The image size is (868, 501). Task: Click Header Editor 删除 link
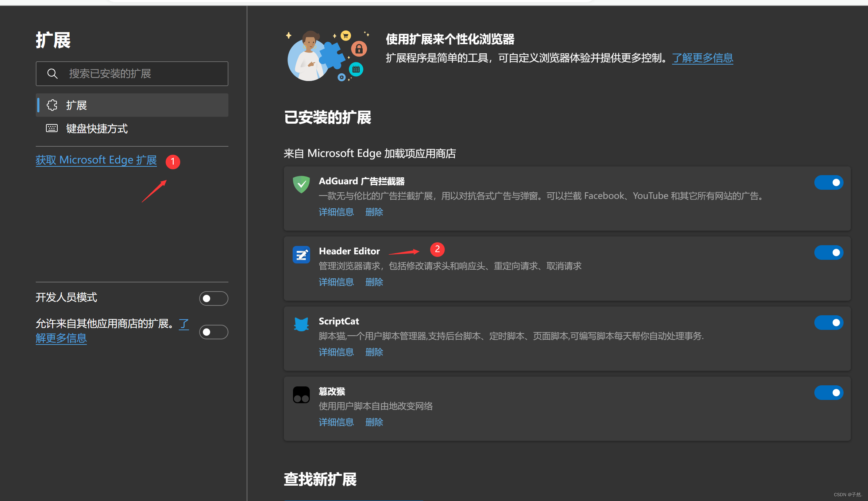tap(374, 282)
